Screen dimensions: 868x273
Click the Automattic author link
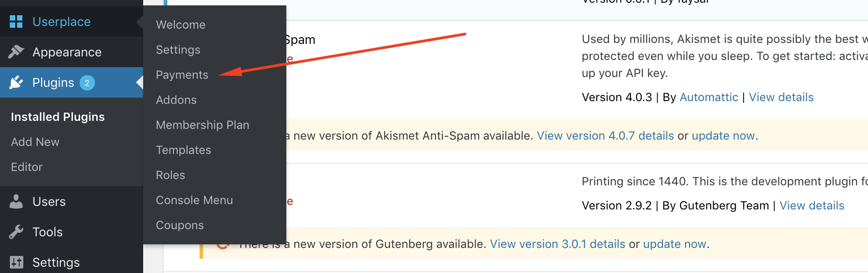click(709, 97)
